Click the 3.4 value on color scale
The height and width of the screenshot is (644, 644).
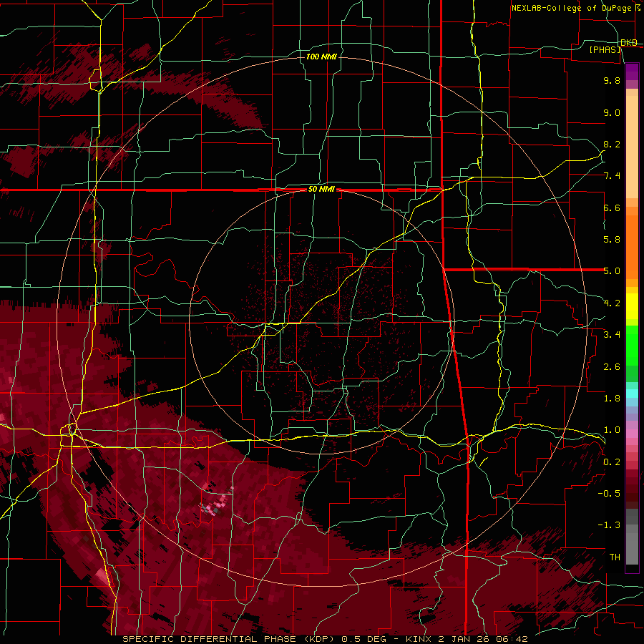[612, 335]
